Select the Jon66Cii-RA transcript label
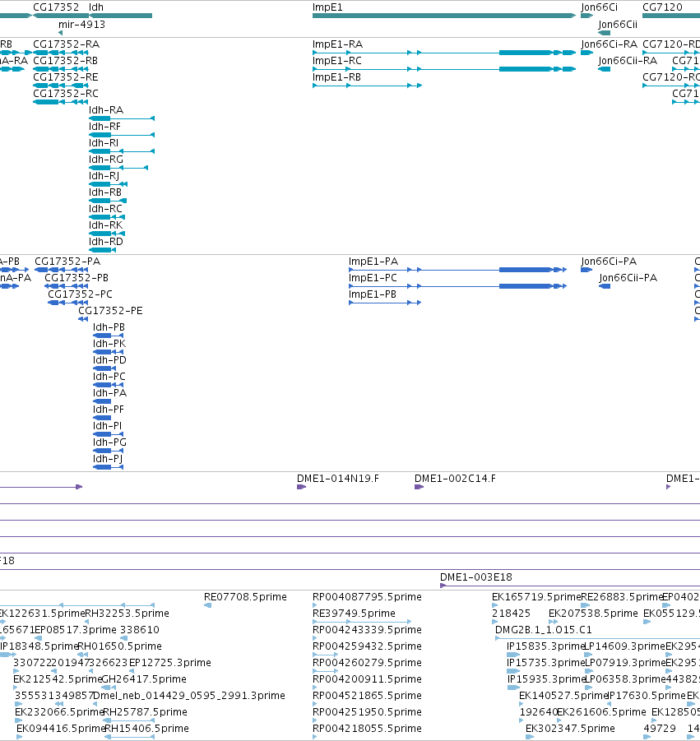 628,61
